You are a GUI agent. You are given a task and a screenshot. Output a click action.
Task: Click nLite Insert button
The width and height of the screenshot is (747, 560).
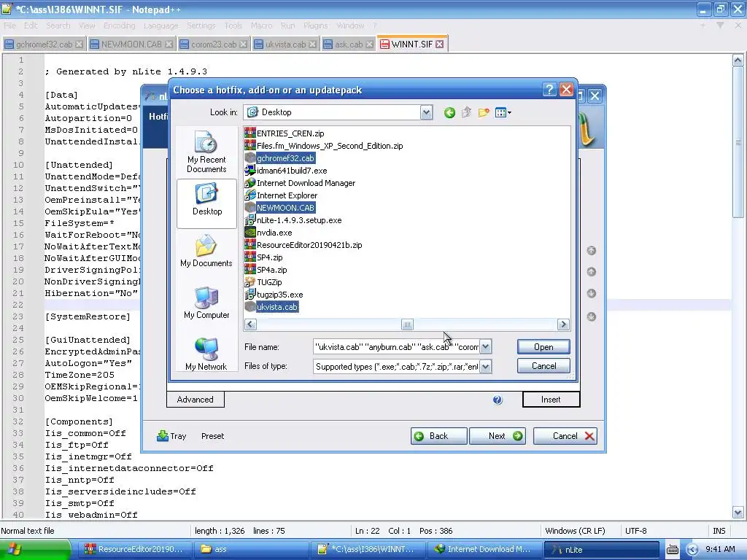[551, 399]
